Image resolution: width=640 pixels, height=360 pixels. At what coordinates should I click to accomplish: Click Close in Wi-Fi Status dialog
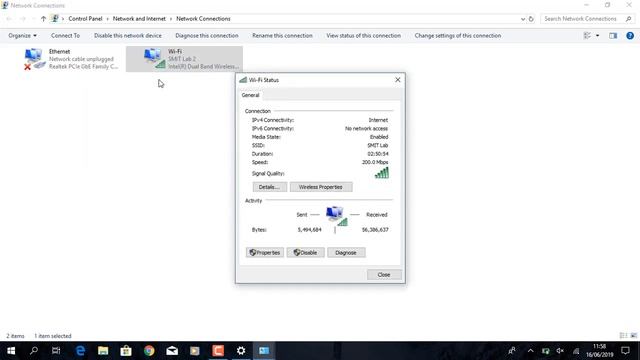click(x=384, y=275)
